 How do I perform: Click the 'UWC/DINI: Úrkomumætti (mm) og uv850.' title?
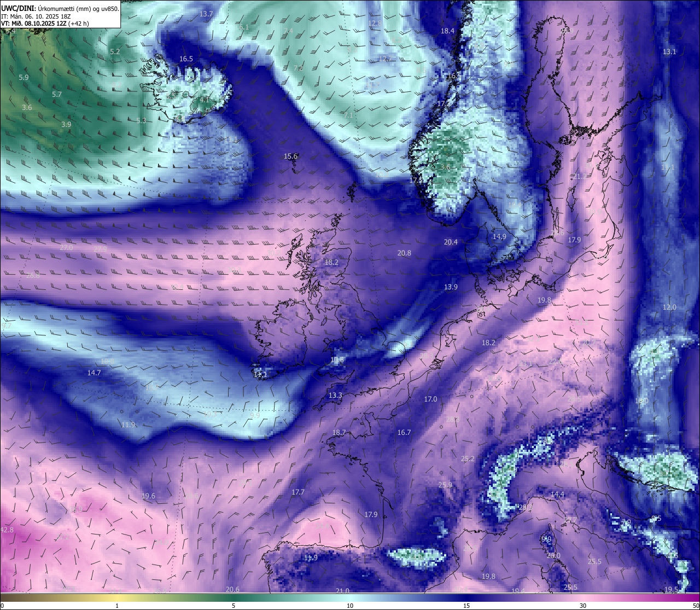pos(60,8)
